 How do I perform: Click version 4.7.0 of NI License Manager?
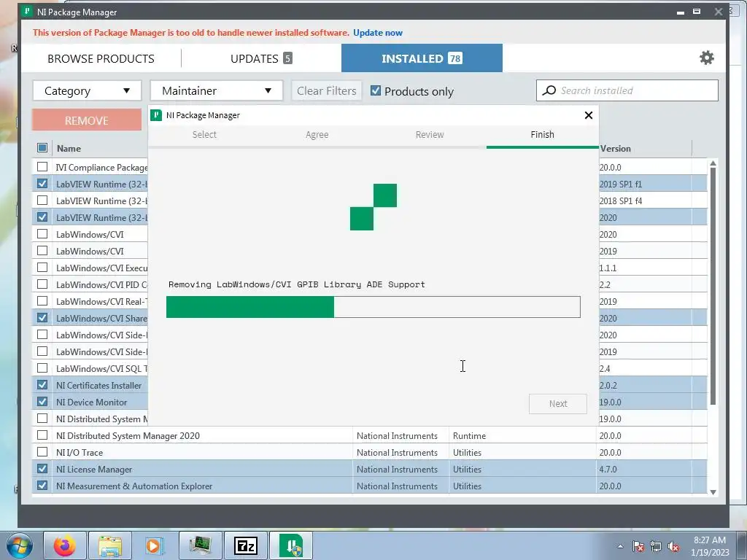[608, 469]
